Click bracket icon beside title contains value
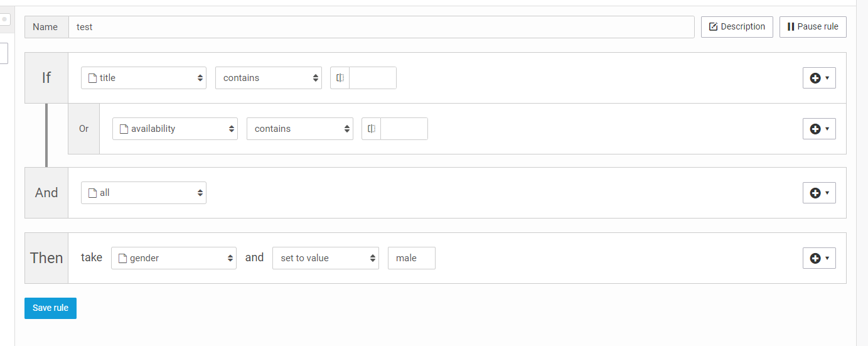This screenshot has height=346, width=868. 340,78
